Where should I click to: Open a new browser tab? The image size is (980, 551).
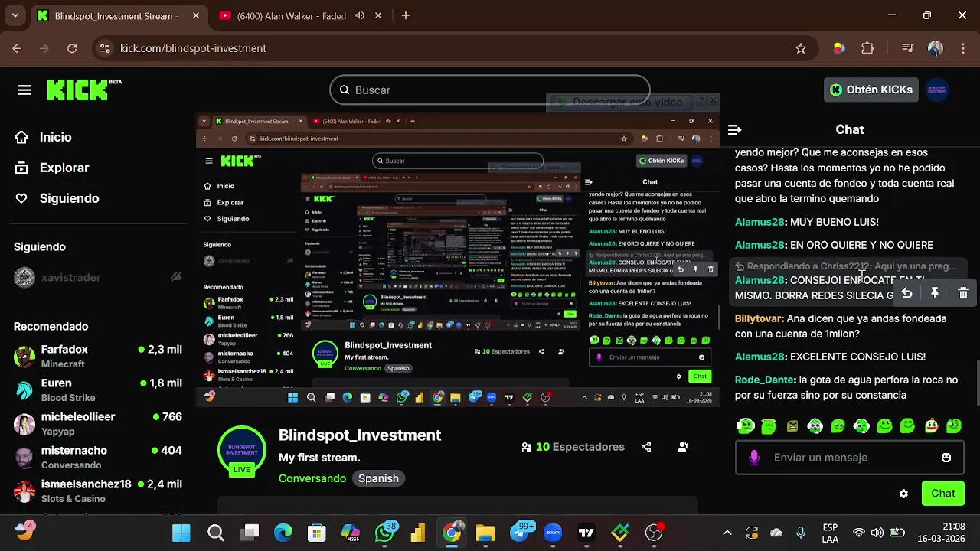coord(406,15)
